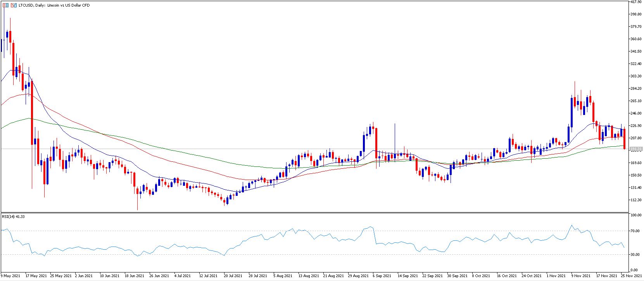The width and height of the screenshot is (644, 281).
Task: Click the 10 Jun 2021 date label
Action: click(110, 276)
